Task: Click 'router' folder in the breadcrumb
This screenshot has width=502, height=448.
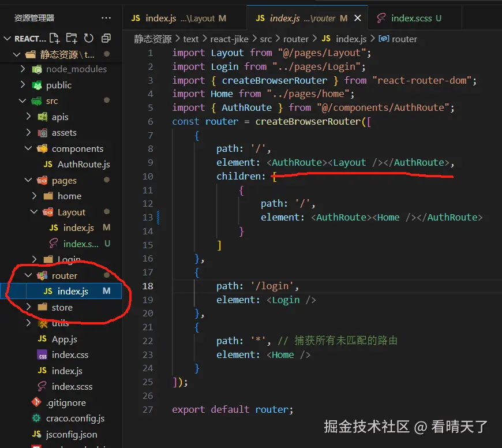Action: (x=296, y=39)
